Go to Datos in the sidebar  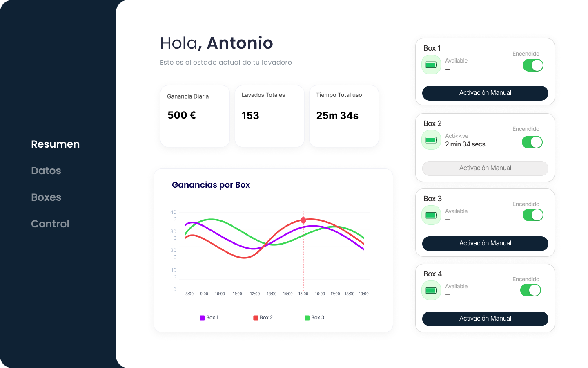[46, 171]
